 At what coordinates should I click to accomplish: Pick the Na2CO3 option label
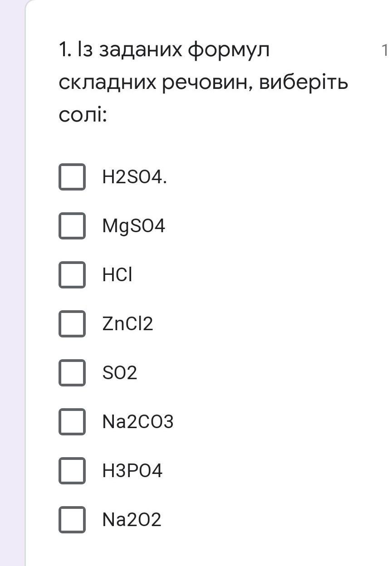click(x=138, y=422)
